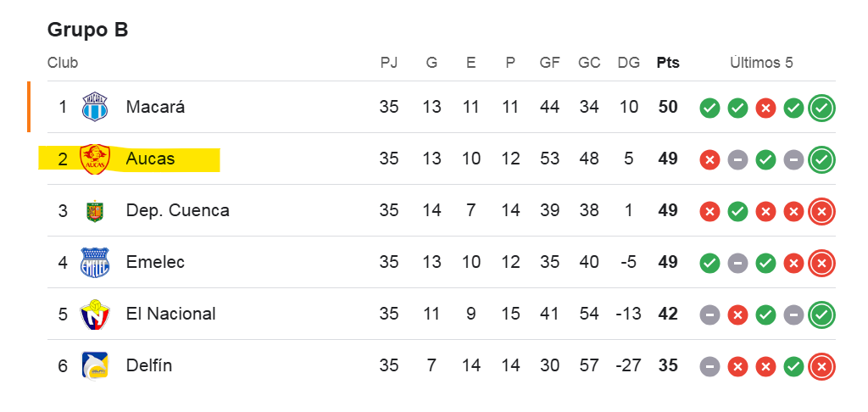
Task: Click El Nacional's first gray draw icon
Action: click(x=709, y=315)
